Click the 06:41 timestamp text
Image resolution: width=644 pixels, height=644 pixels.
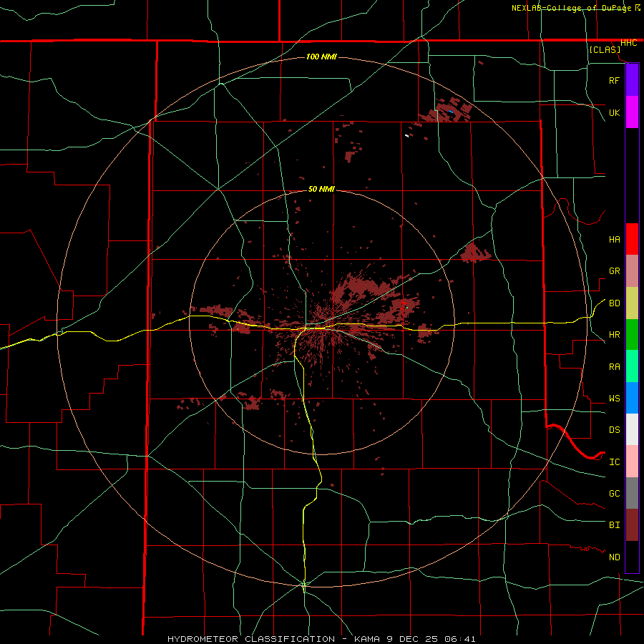460,639
